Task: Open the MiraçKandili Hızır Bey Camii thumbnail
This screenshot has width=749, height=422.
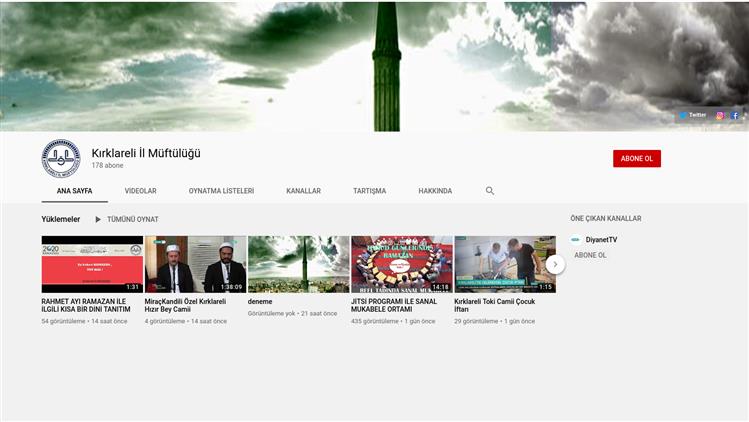Action: point(195,264)
